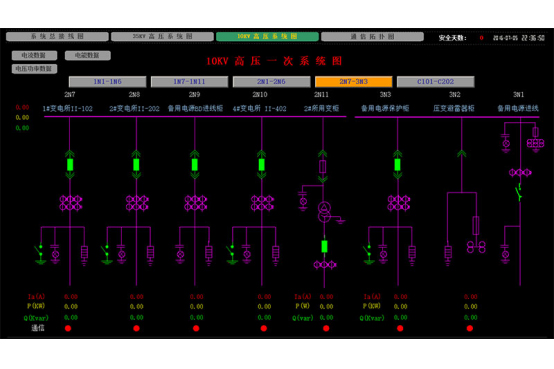Click the 电压功率数据 button

pos(34,69)
